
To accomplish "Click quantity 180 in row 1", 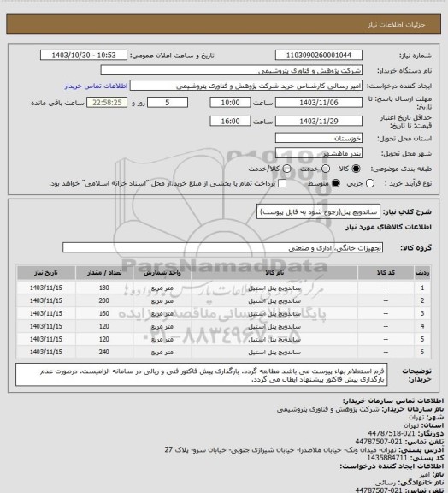I will 104,288.
